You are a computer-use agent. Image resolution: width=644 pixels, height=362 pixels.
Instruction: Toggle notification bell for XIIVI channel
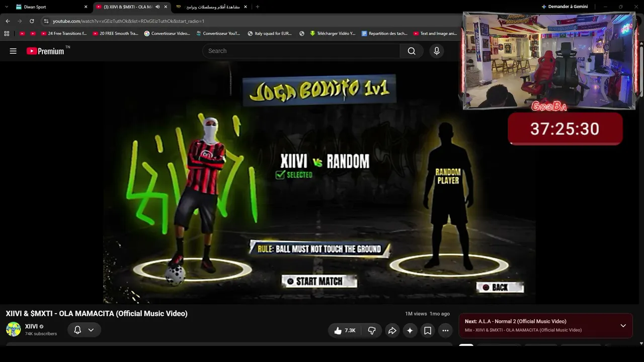click(77, 330)
